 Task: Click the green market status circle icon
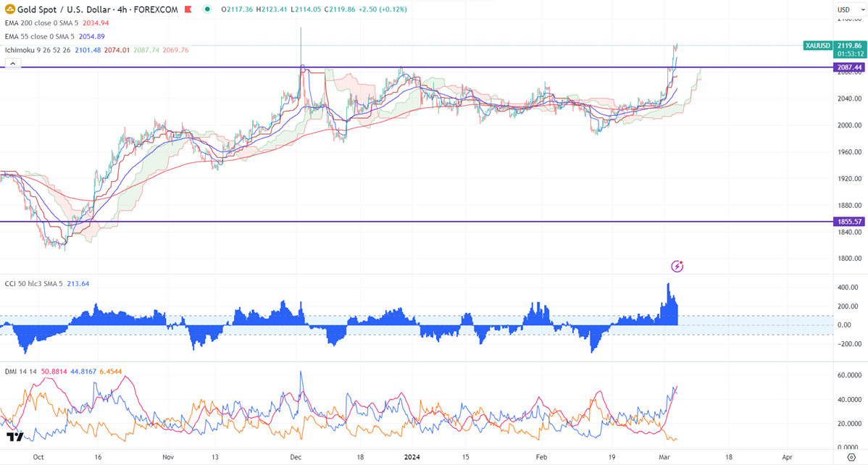tap(207, 9)
